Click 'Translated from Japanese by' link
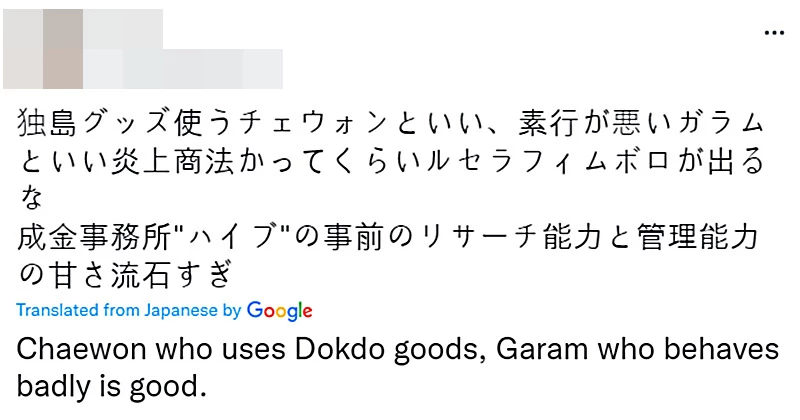The width and height of the screenshot is (800, 420). (x=129, y=310)
